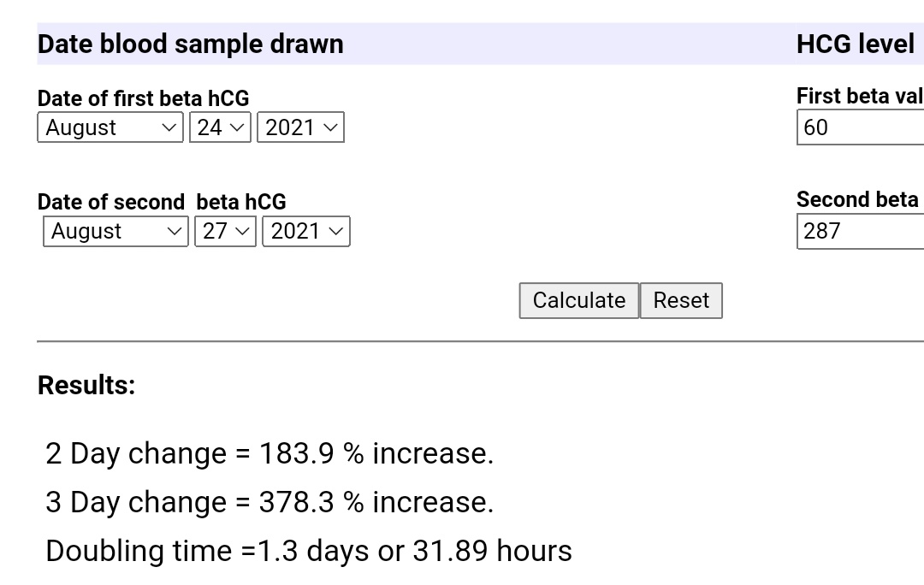
Task: Click the '3 Day change' result line
Action: click(x=269, y=502)
